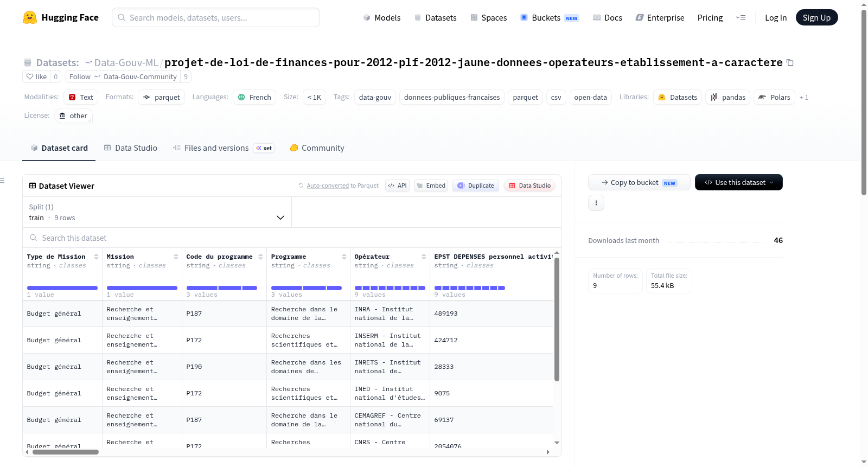The image size is (868, 467).
Task: Click the csv tag
Action: (556, 97)
